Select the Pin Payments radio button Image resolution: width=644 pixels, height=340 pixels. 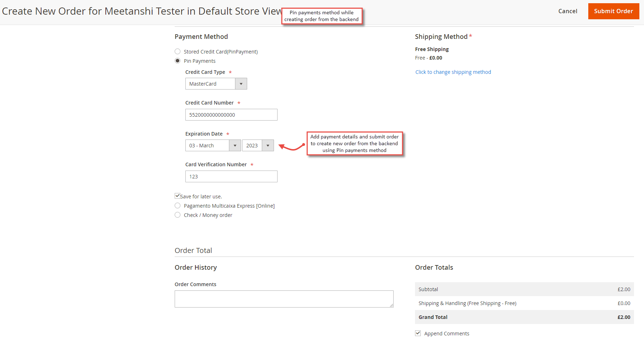[x=178, y=61]
